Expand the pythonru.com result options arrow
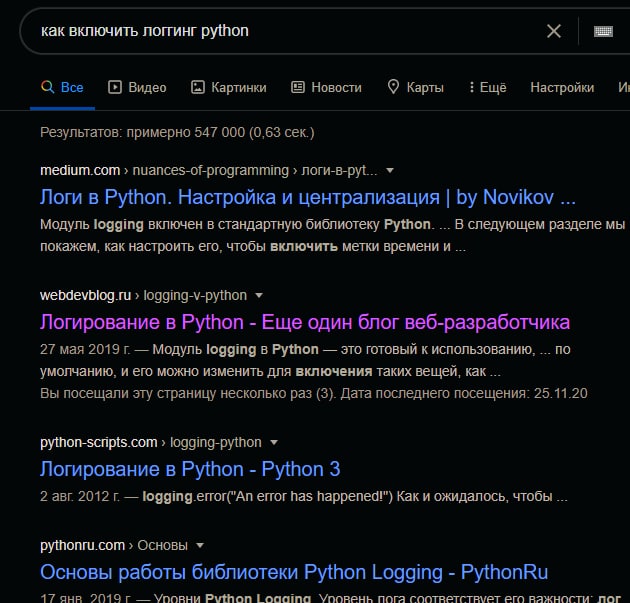This screenshot has width=630, height=603. click(x=200, y=546)
